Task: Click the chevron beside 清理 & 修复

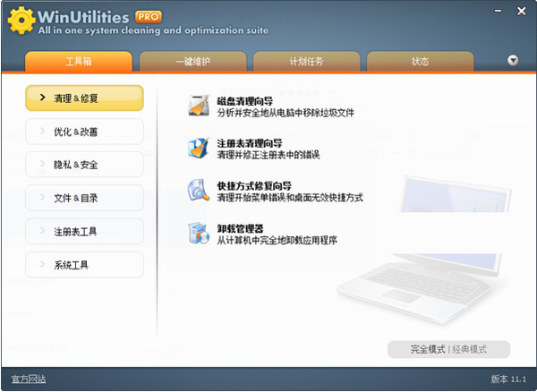Action: (x=42, y=98)
